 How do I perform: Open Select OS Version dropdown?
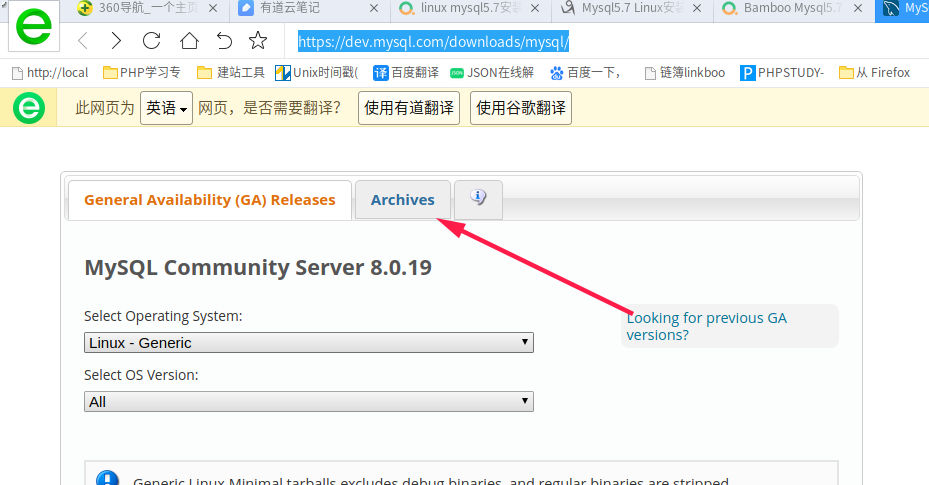309,402
